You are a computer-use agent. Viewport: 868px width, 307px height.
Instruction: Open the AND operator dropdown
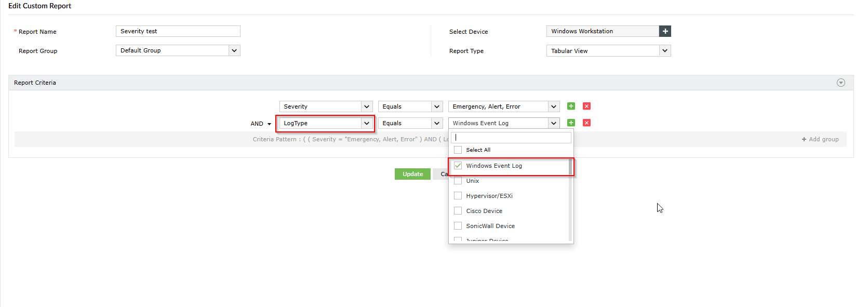coord(261,124)
